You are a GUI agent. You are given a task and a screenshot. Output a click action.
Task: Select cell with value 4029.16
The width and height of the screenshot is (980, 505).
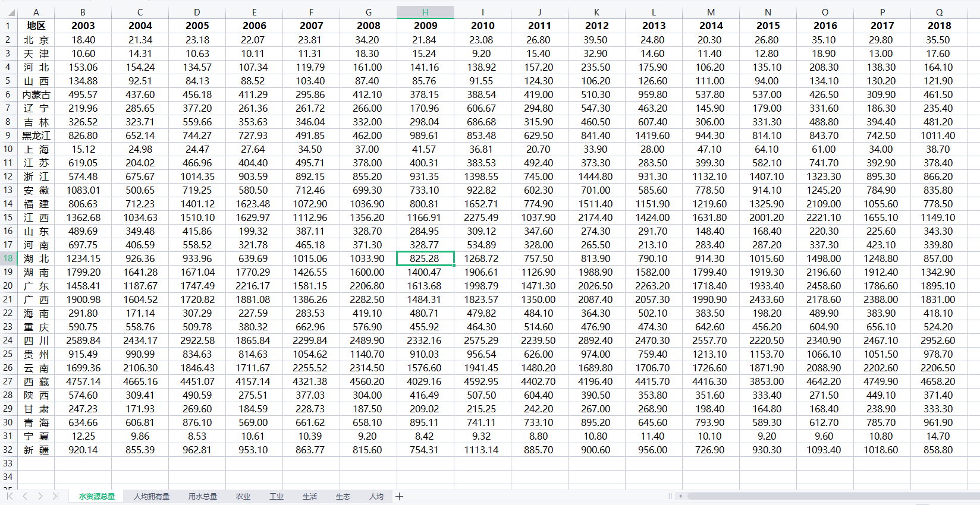[x=426, y=381]
